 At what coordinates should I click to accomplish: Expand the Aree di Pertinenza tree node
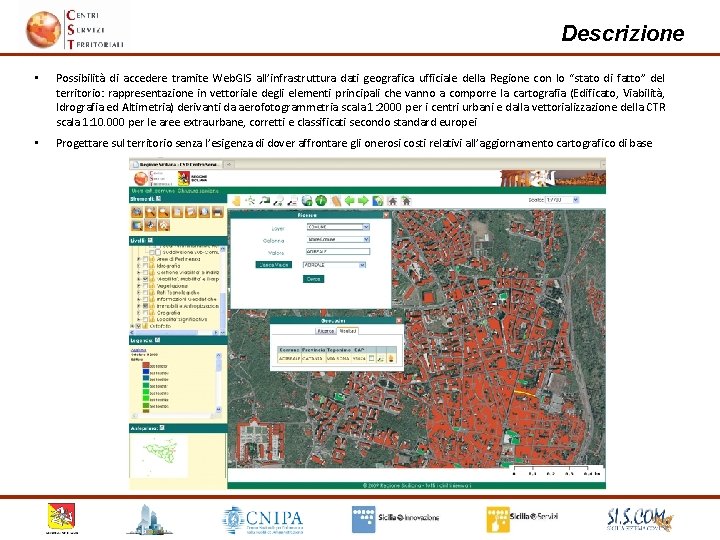(x=138, y=259)
